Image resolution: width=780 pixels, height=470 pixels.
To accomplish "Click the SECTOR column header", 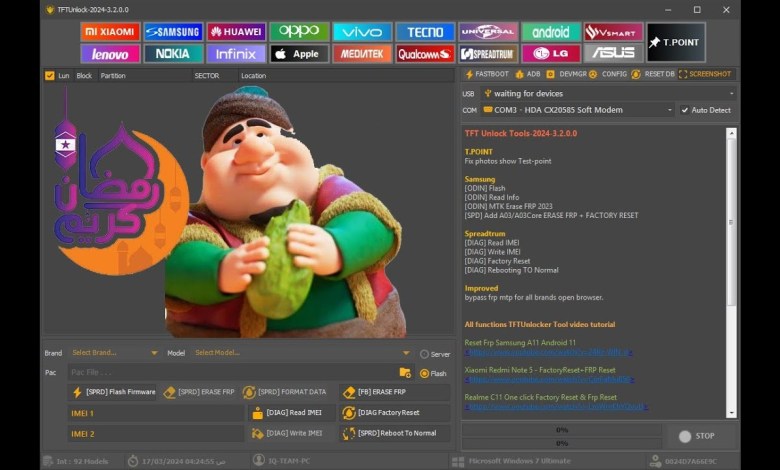I will point(207,76).
